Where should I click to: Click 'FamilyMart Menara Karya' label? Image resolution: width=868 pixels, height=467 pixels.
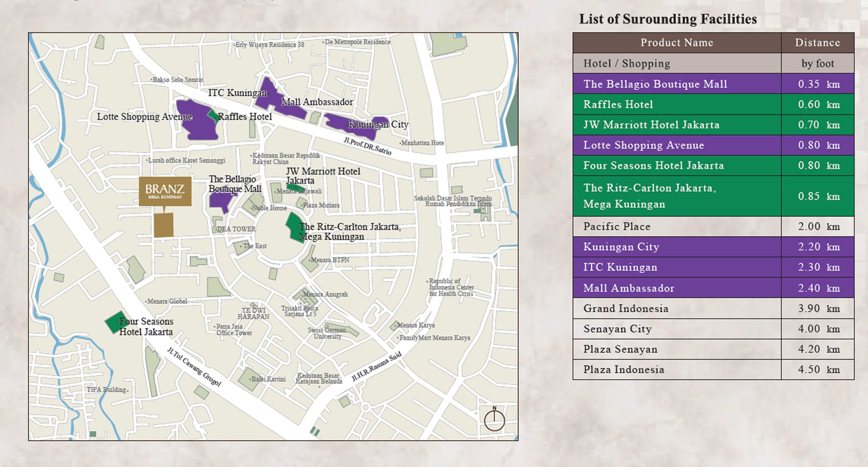click(x=435, y=338)
